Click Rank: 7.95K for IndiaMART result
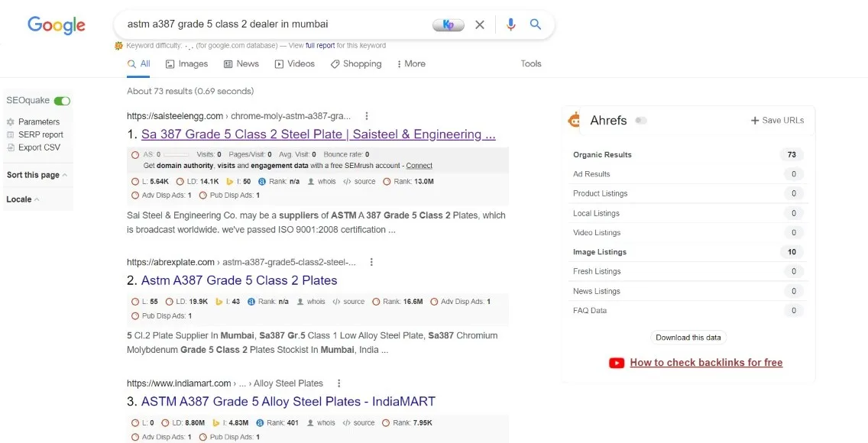The height and width of the screenshot is (443, 868). (406, 422)
